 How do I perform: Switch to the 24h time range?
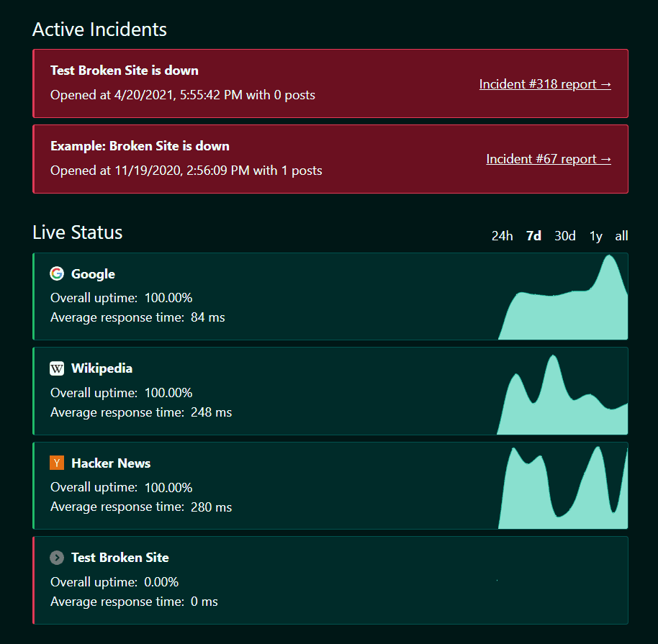[502, 235]
